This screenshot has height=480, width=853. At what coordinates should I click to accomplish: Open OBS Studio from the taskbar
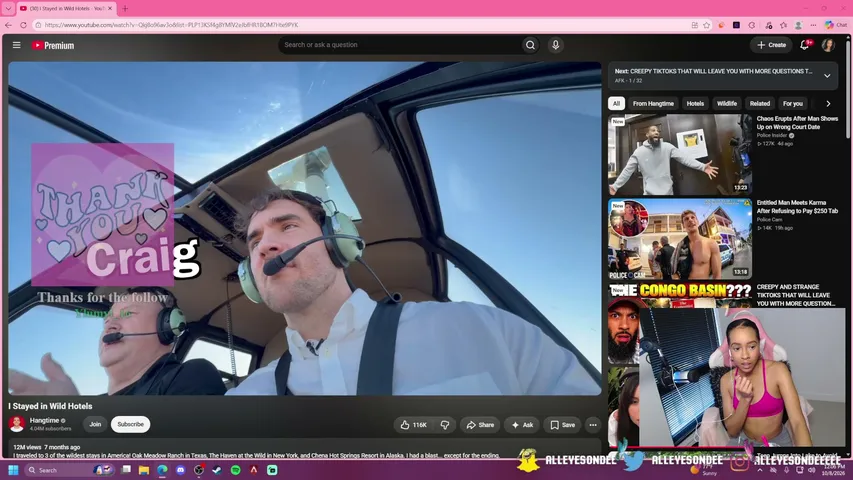click(199, 470)
